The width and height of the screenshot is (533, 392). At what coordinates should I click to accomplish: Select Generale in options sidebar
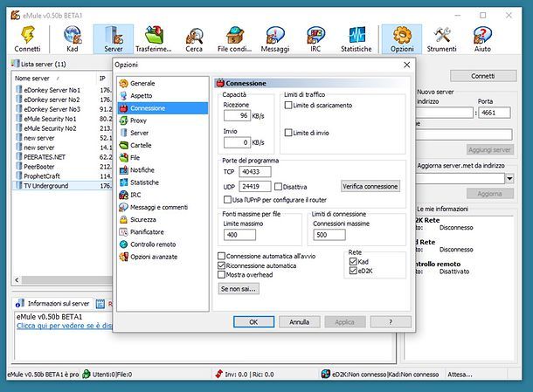pos(142,83)
